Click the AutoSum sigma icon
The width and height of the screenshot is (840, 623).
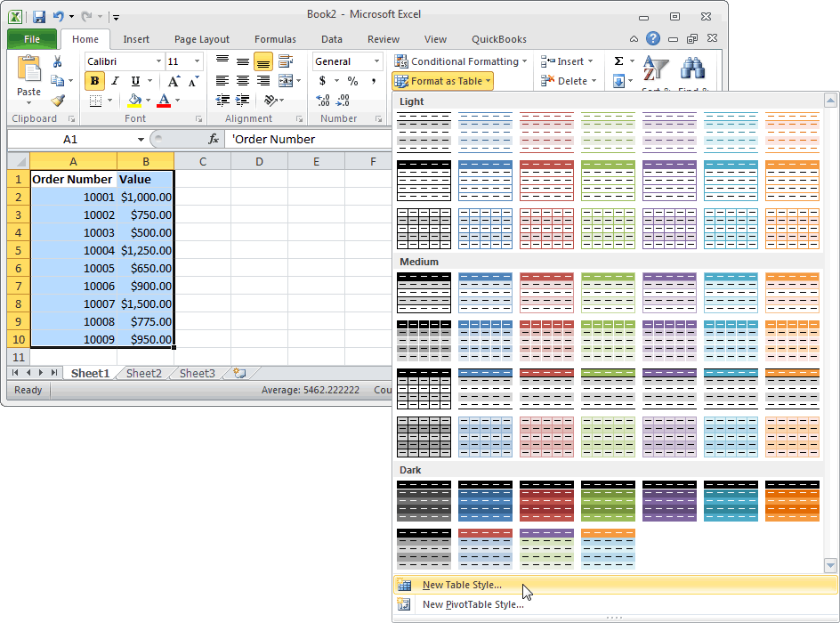pos(618,61)
